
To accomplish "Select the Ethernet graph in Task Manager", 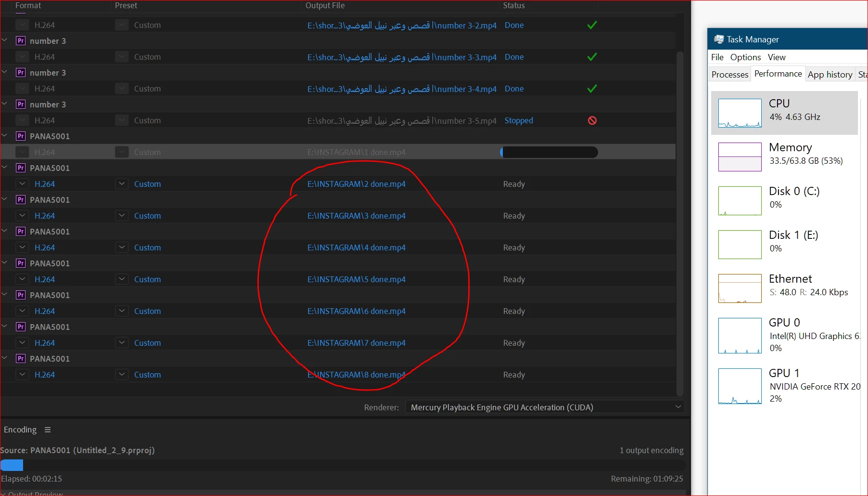I will [740, 288].
